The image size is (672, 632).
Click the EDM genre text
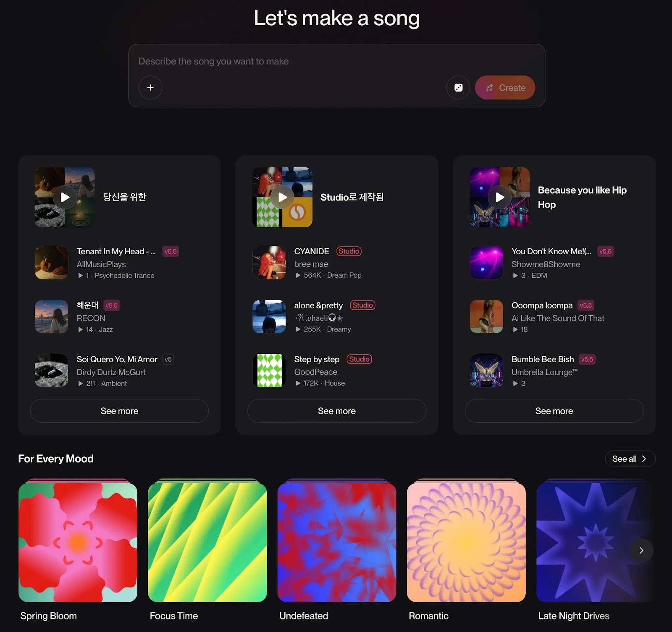click(x=539, y=276)
